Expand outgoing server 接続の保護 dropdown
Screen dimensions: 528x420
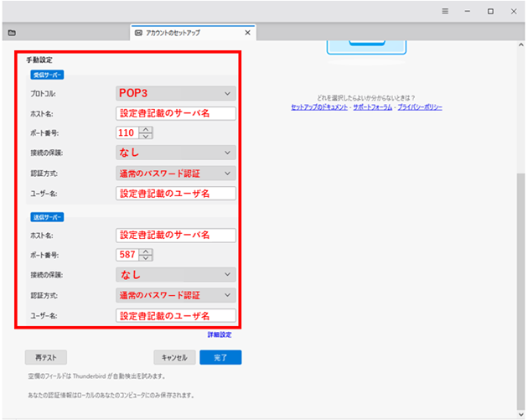pos(175,274)
